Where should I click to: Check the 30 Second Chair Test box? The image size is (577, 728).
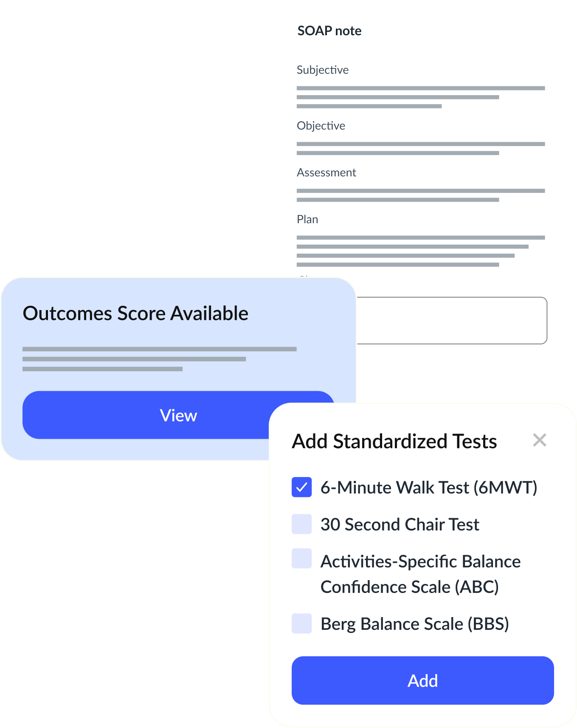(x=301, y=524)
